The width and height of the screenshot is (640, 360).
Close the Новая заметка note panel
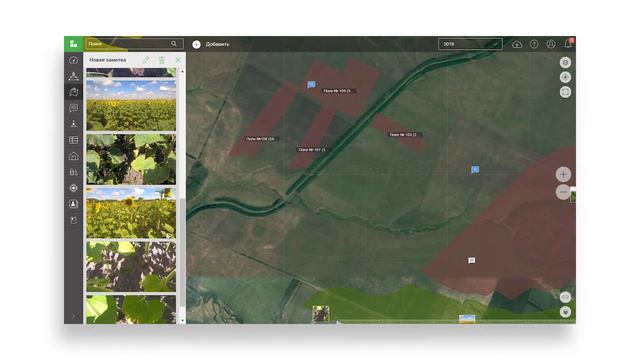pyautogui.click(x=178, y=60)
